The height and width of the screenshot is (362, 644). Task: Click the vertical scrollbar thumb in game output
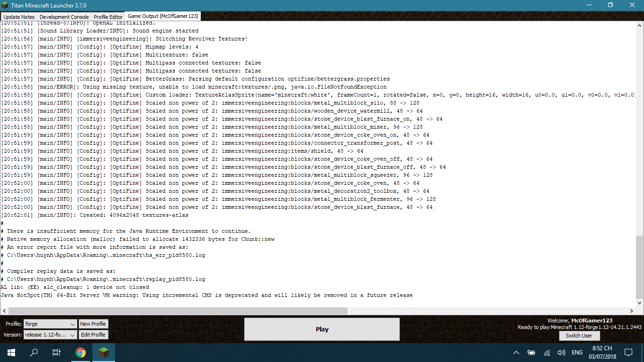(640, 267)
